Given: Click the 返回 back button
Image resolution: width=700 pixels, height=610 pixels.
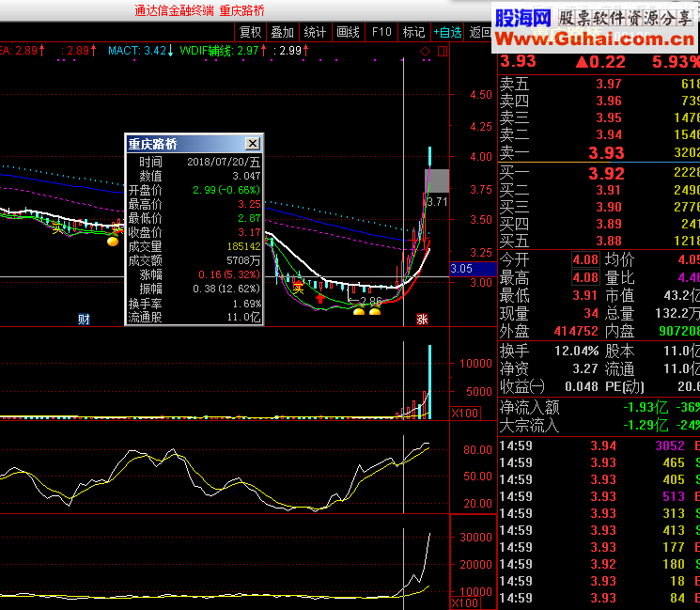Looking at the screenshot, I should click(480, 32).
